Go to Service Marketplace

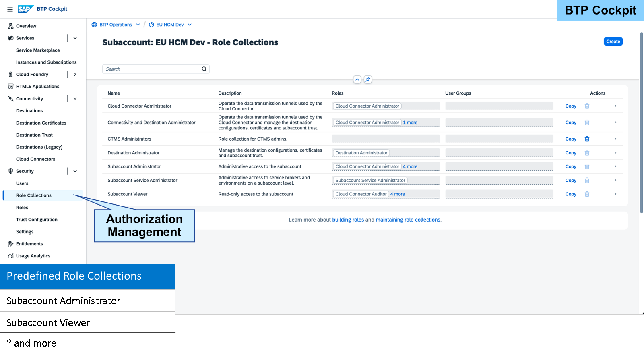click(x=38, y=50)
